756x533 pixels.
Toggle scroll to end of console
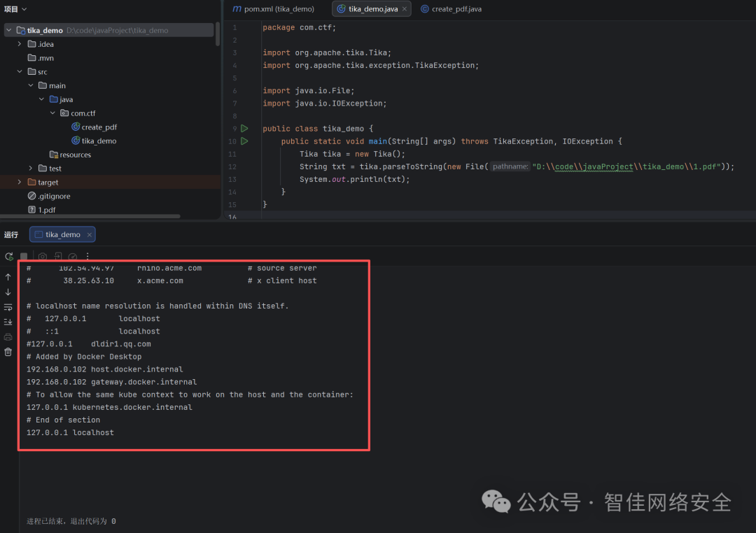coord(8,322)
